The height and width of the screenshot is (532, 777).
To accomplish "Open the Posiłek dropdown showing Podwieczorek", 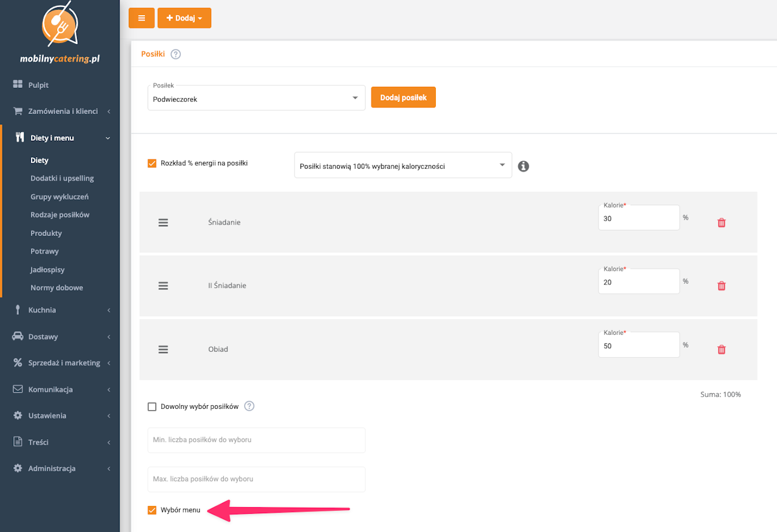I will coord(256,98).
